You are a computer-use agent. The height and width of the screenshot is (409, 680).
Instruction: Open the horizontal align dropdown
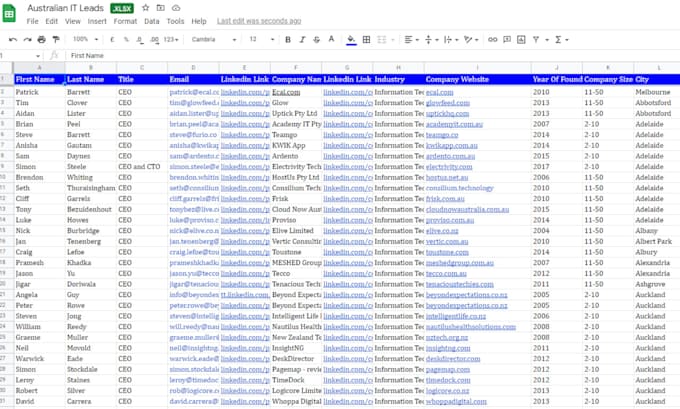tap(411, 39)
